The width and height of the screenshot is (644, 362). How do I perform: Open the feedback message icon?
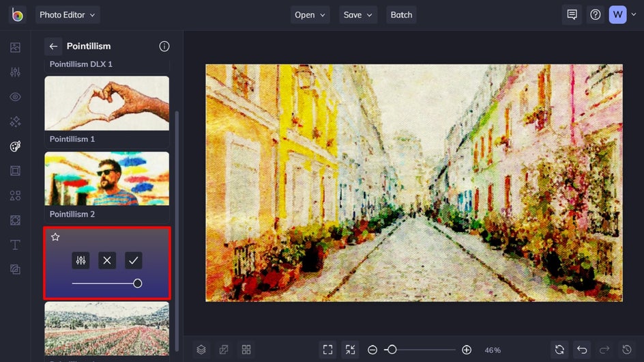pos(572,15)
